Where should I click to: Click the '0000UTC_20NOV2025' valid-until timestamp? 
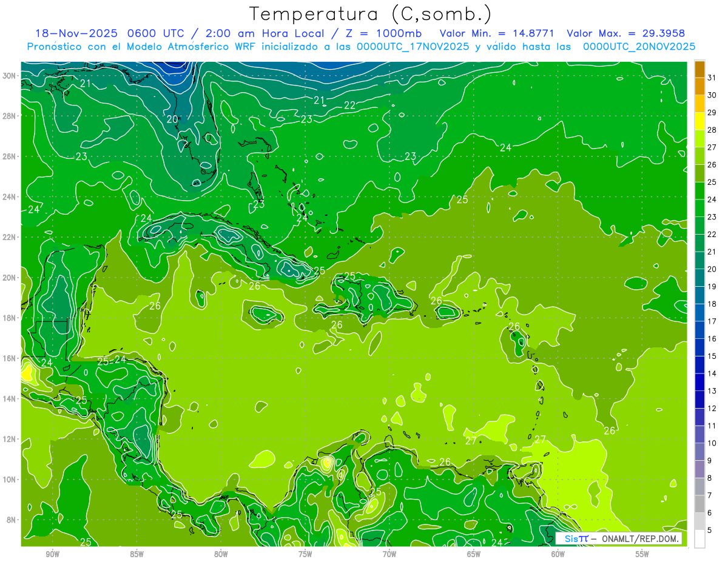point(639,47)
